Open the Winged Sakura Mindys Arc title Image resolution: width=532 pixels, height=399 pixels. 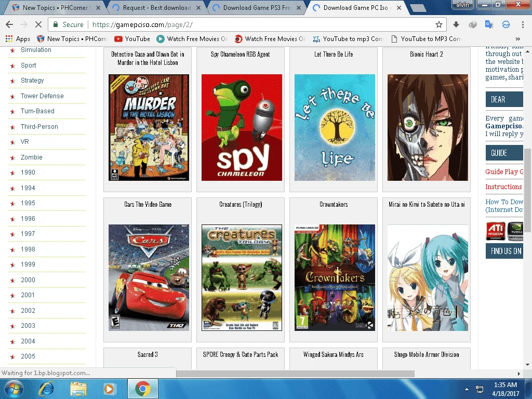334,354
